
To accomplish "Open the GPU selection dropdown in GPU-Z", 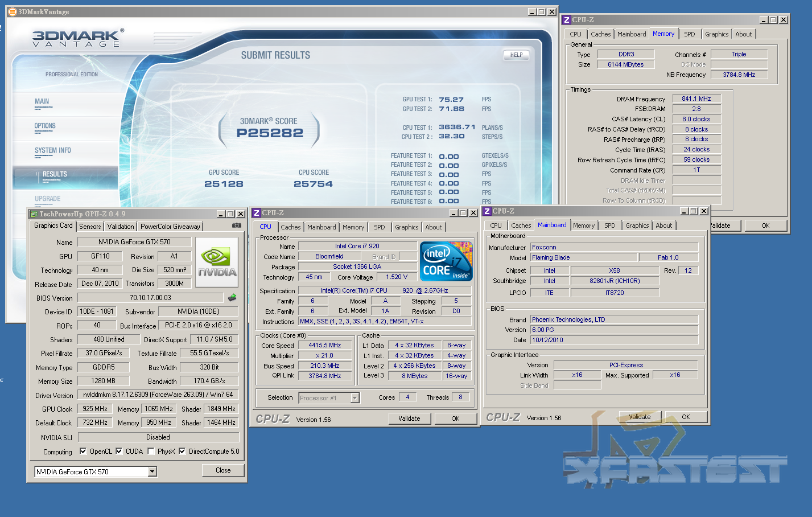I will [x=152, y=471].
